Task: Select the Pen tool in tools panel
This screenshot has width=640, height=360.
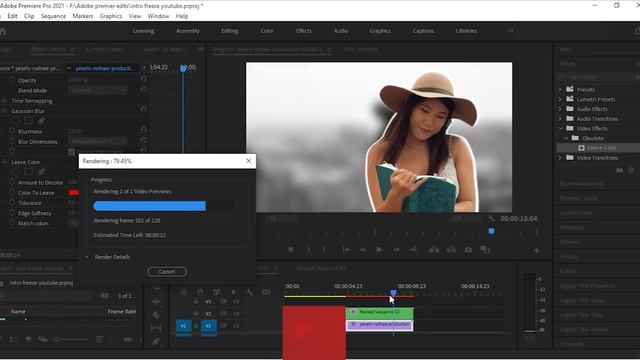Action: pos(156,341)
